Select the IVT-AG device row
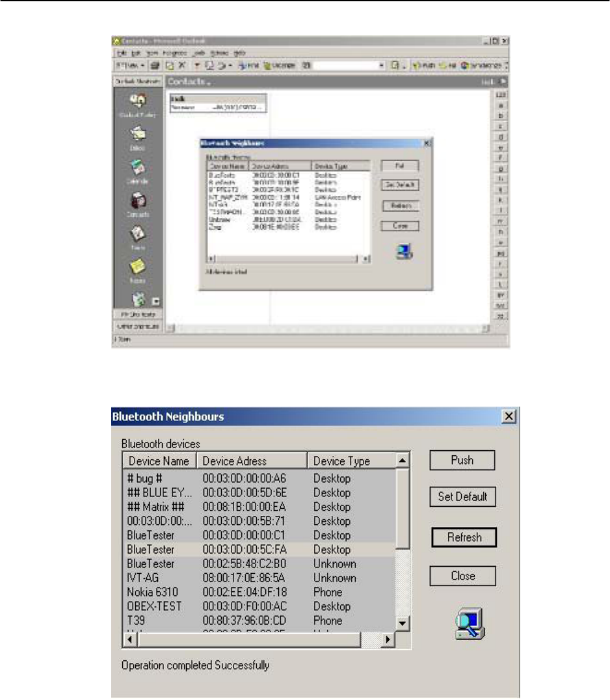Image resolution: width=610 pixels, height=700 pixels. pyautogui.click(x=259, y=578)
